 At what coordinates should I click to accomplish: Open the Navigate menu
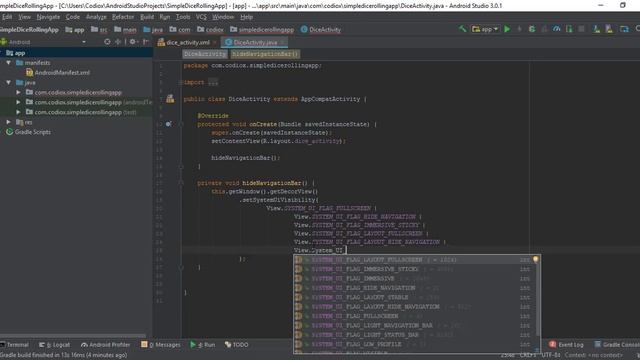pos(48,17)
